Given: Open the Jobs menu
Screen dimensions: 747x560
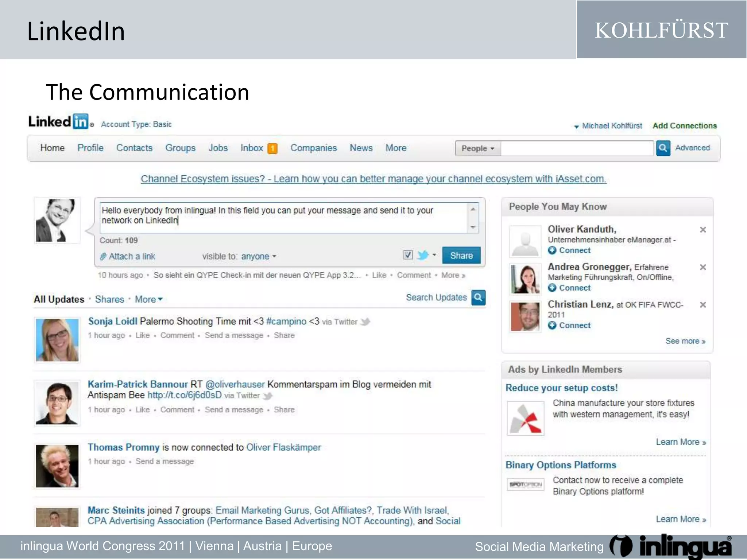Looking at the screenshot, I should tap(218, 148).
